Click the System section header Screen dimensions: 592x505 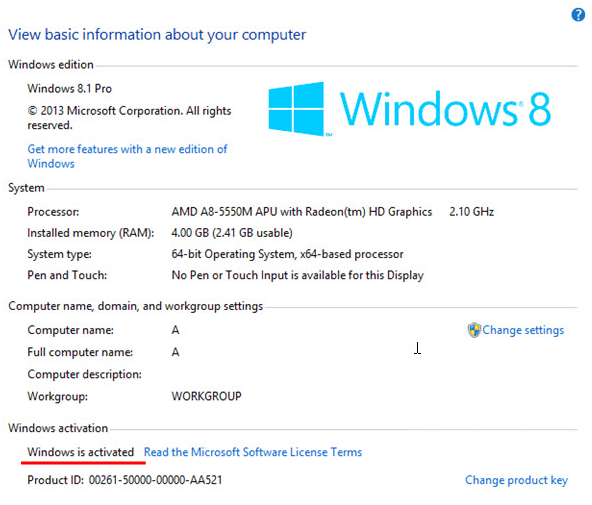point(26,188)
